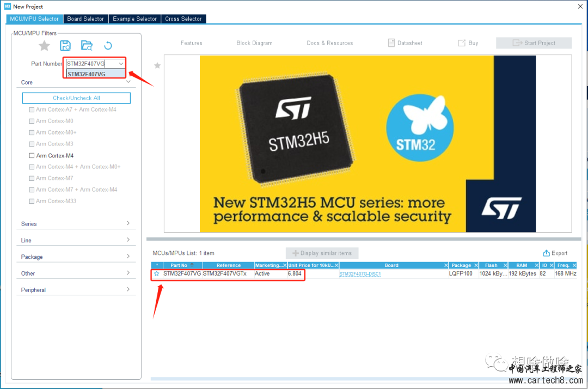Image resolution: width=588 pixels, height=389 pixels.
Task: Switch to the MCU/MPU Selector tab
Action: tap(34, 19)
